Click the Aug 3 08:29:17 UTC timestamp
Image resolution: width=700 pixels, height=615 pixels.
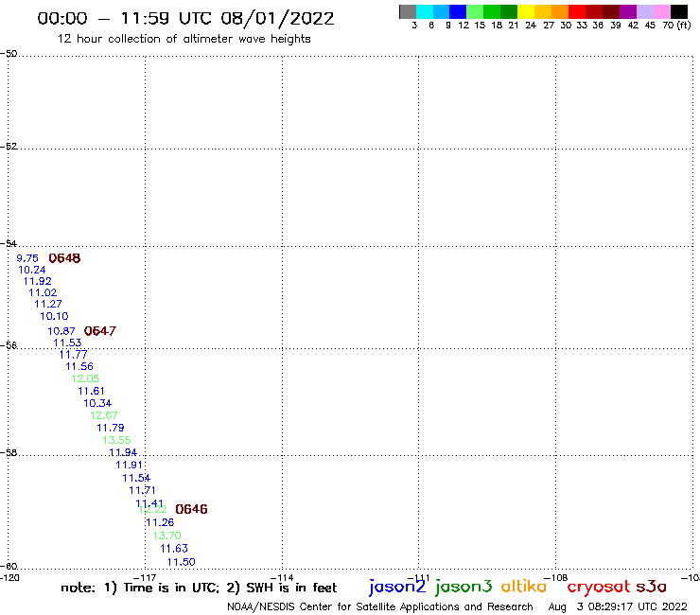(x=618, y=607)
